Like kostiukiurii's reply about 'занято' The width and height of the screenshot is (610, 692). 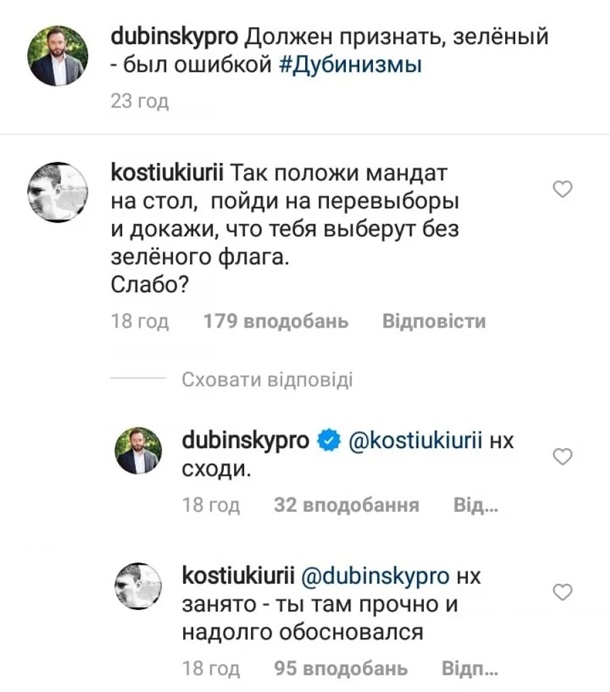click(x=562, y=592)
